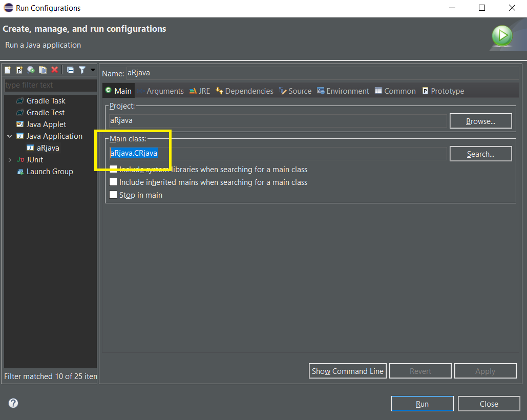Switch to the Dependencies tab label
This screenshot has width=527, height=420.
249,91
